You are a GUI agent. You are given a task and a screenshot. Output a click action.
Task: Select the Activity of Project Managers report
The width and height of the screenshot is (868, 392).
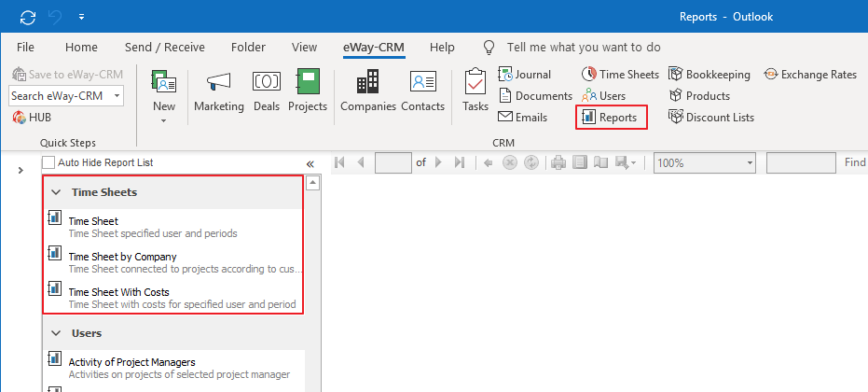[x=172, y=368]
